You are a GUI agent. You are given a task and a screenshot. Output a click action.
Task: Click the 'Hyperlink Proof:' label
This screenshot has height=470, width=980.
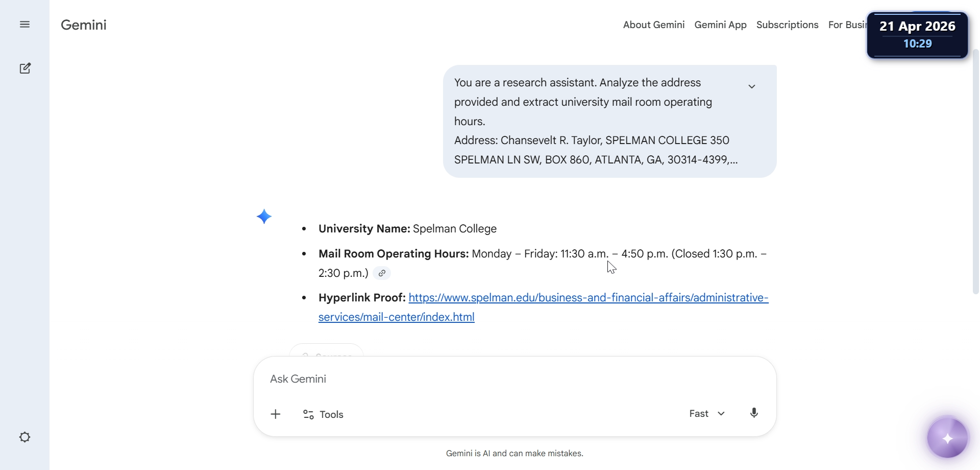pos(362,298)
